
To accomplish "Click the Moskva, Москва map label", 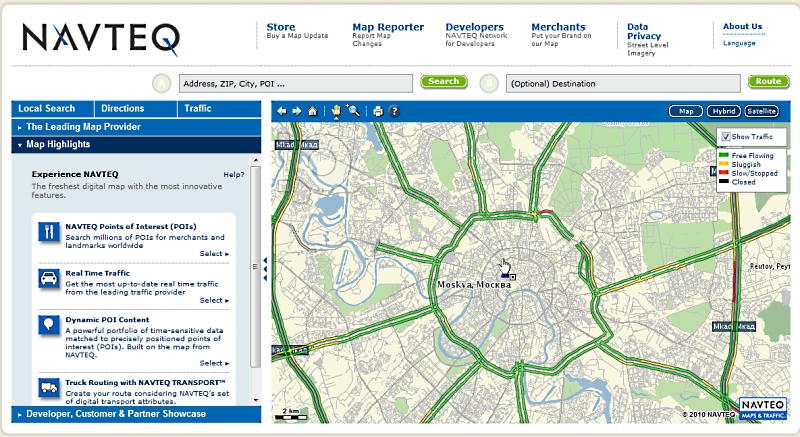I will (x=474, y=285).
